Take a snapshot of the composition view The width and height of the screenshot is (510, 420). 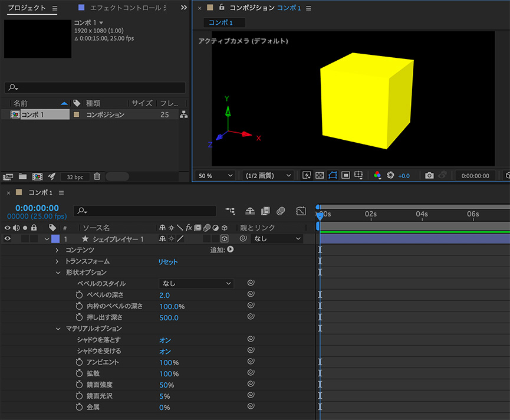[430, 175]
